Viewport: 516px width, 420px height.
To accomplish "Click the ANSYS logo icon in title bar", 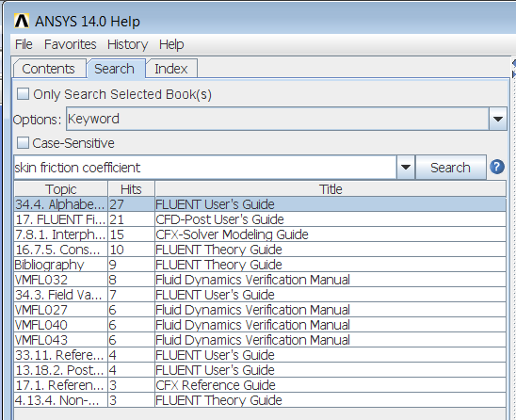I will coord(22,21).
